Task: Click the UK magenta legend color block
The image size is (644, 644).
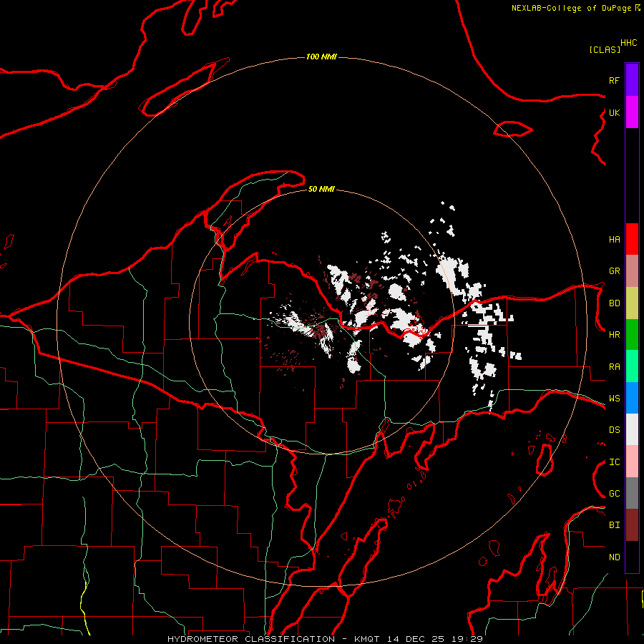Action: coord(632,112)
